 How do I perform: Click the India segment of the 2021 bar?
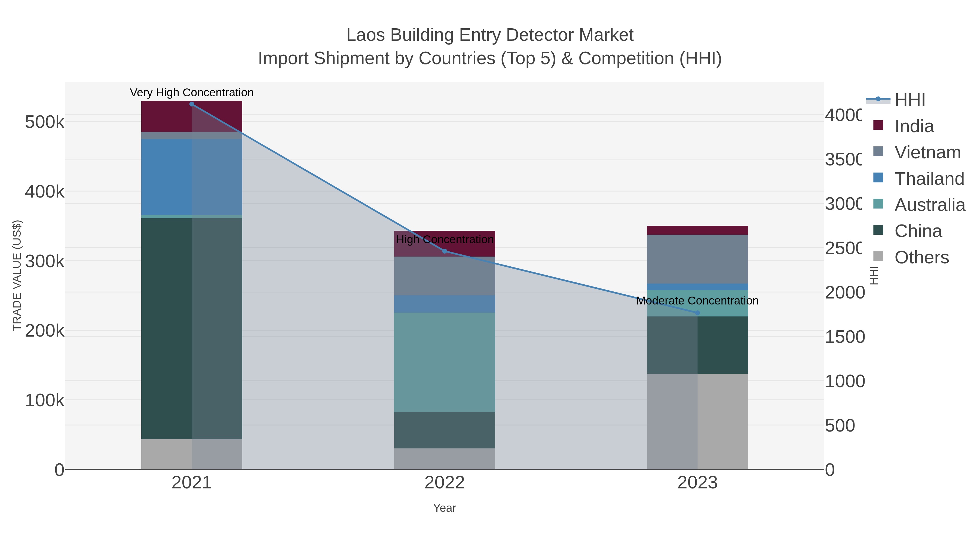point(192,117)
